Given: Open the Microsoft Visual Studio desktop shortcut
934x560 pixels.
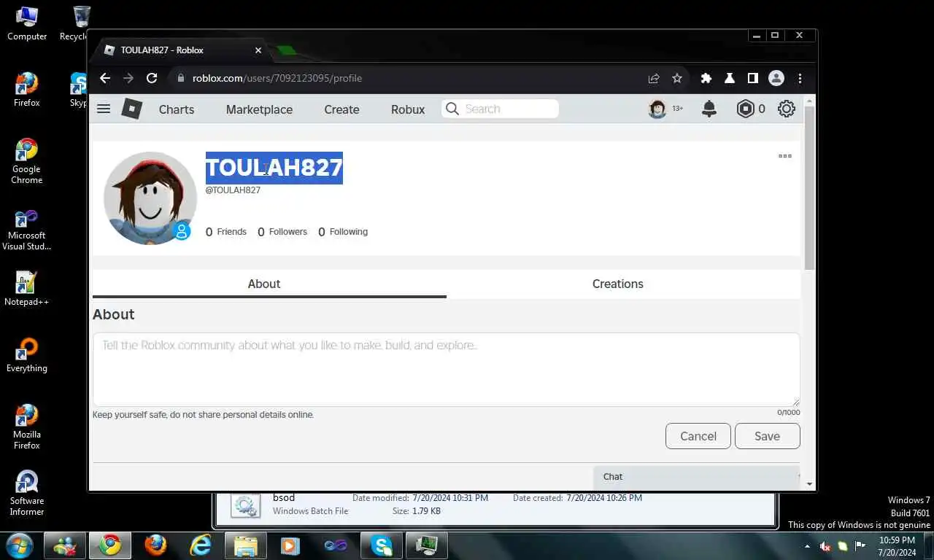Looking at the screenshot, I should pos(27,230).
